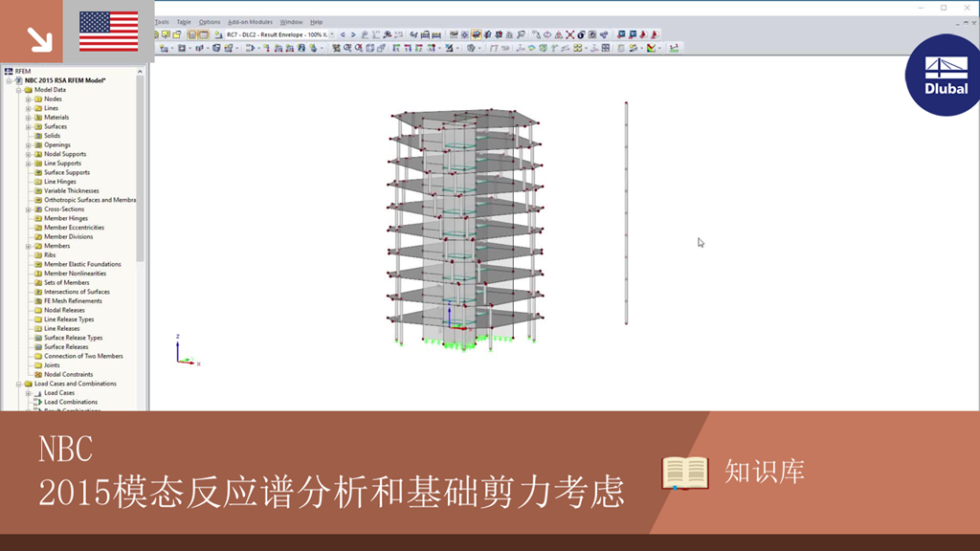Select Connection of Two Members in the tree
Screen dimensions: 980x551
coord(83,356)
